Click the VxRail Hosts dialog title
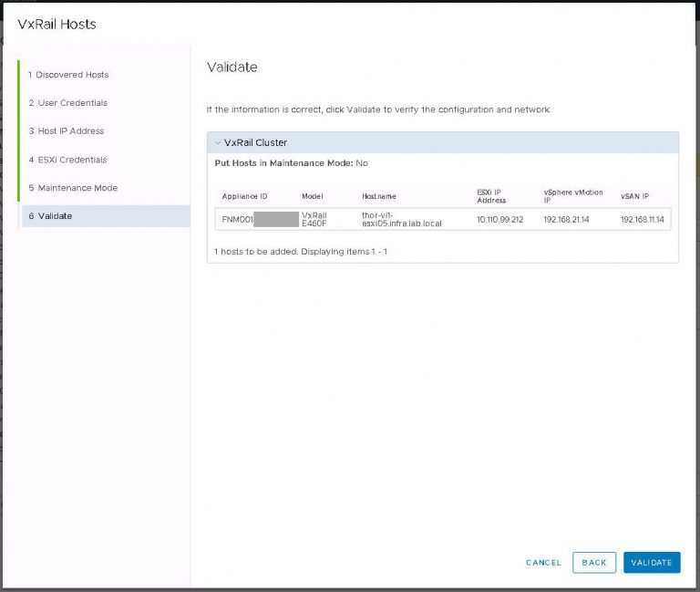The image size is (700, 592). [57, 24]
